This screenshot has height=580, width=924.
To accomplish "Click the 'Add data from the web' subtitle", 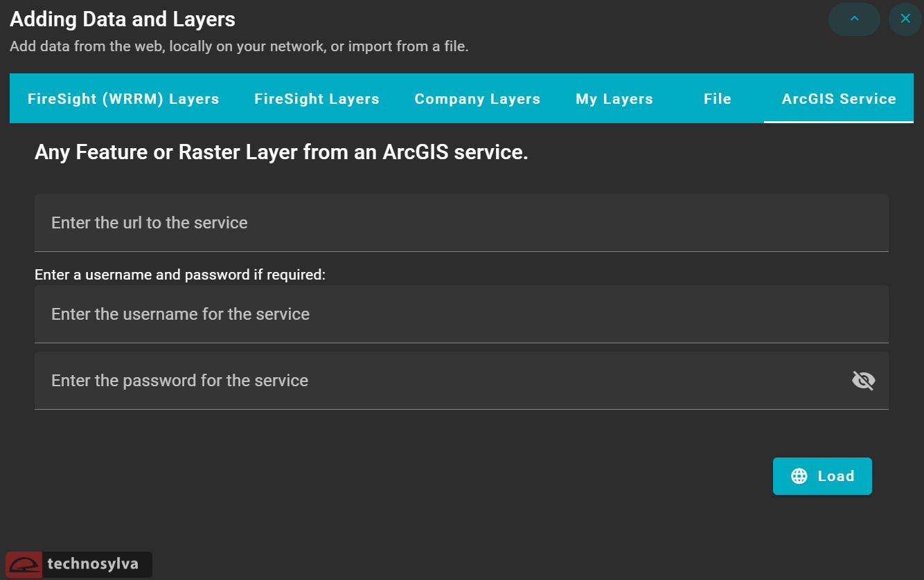I will [x=239, y=47].
